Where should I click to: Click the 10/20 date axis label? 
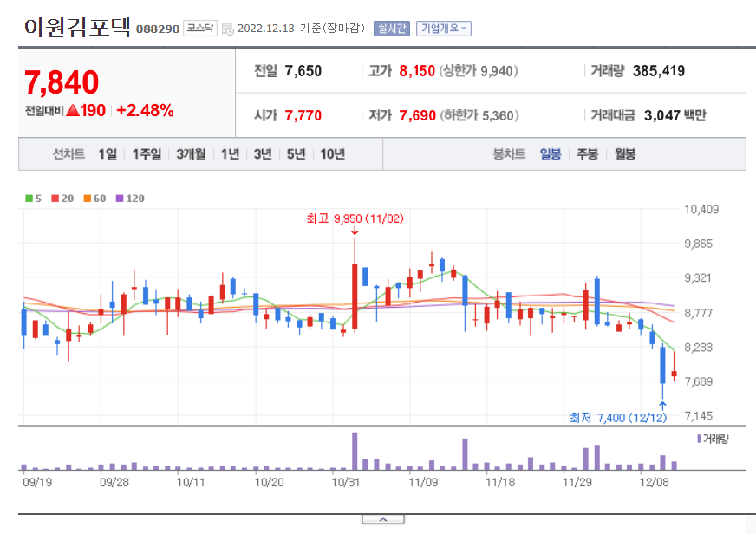pos(269,483)
